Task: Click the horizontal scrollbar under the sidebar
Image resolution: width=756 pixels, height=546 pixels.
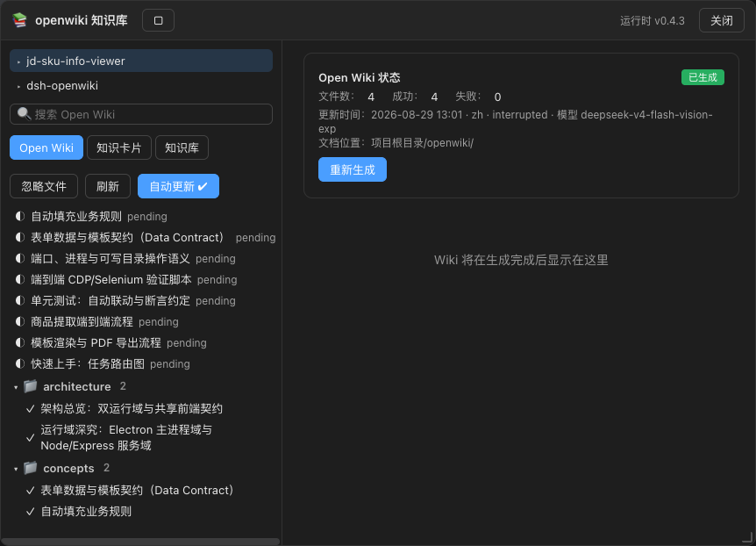Action: pos(140,542)
